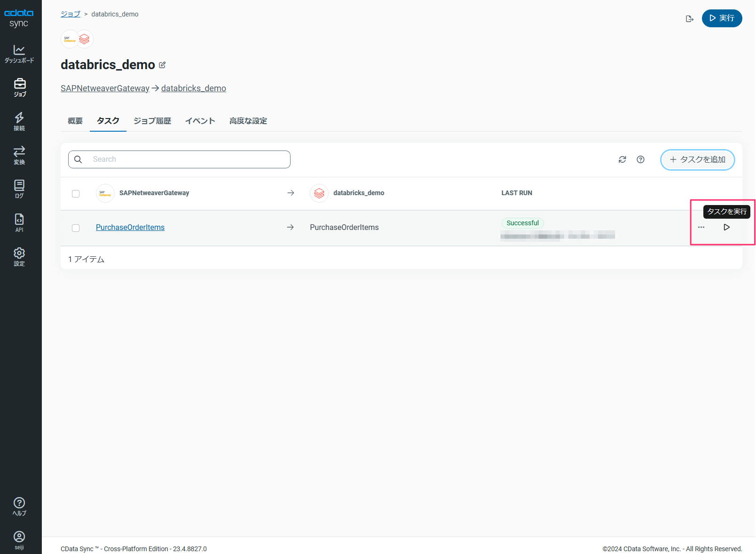The width and height of the screenshot is (756, 554).
Task: Open the ジョブ履歴 tab
Action: (x=152, y=121)
